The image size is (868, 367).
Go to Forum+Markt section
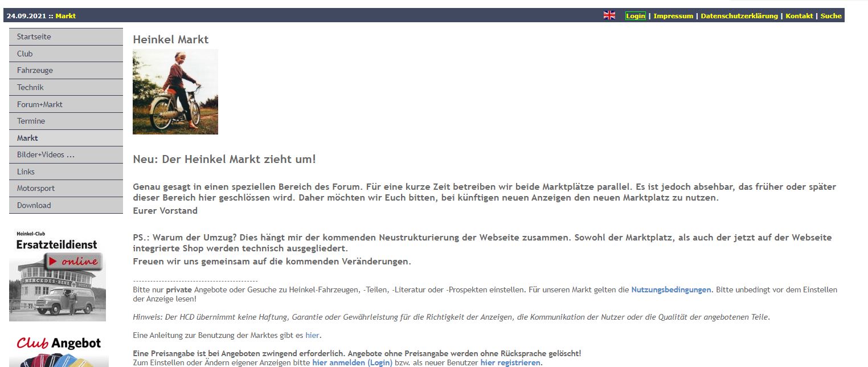[65, 104]
